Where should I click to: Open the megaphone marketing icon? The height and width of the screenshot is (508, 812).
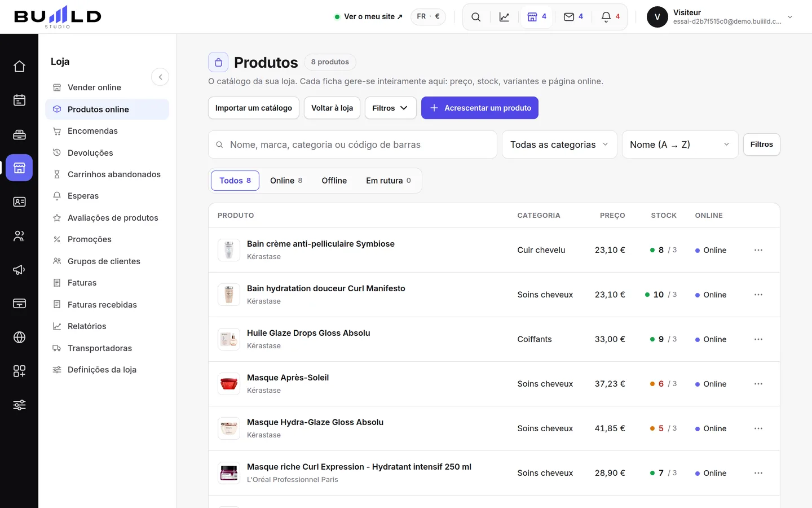[x=19, y=269]
